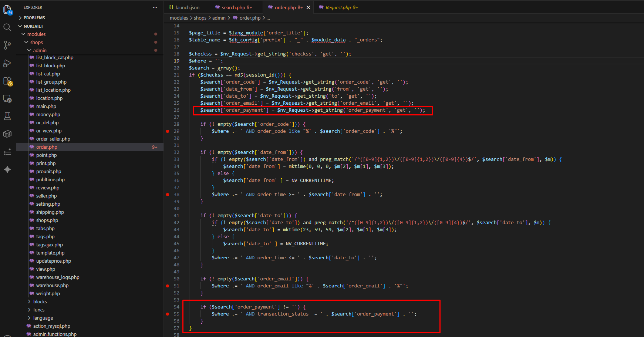This screenshot has height=337, width=644.
Task: Open money.php file
Action: [x=48, y=115]
